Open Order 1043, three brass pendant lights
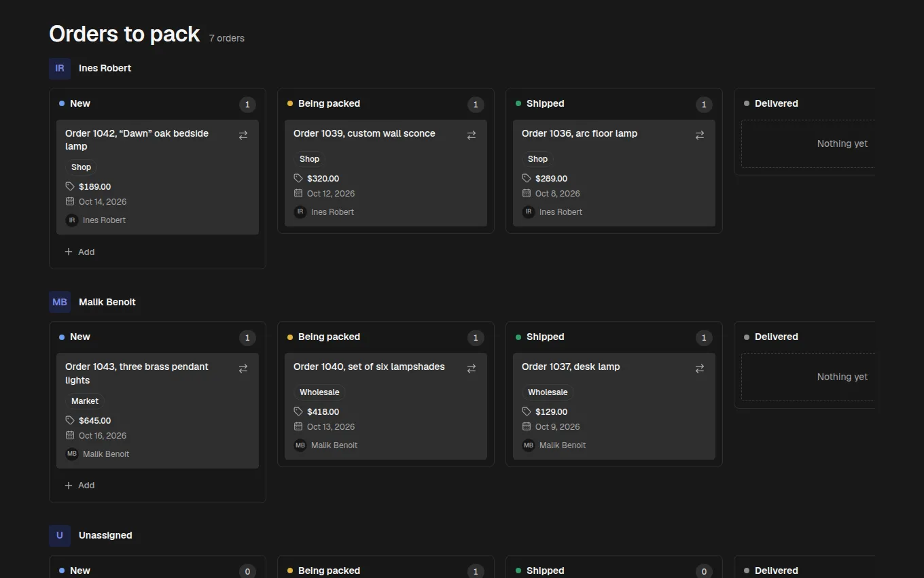The height and width of the screenshot is (578, 924). tap(137, 373)
